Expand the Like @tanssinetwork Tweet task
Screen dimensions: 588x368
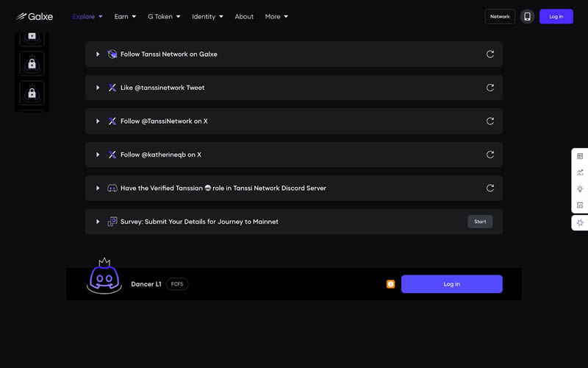point(98,88)
